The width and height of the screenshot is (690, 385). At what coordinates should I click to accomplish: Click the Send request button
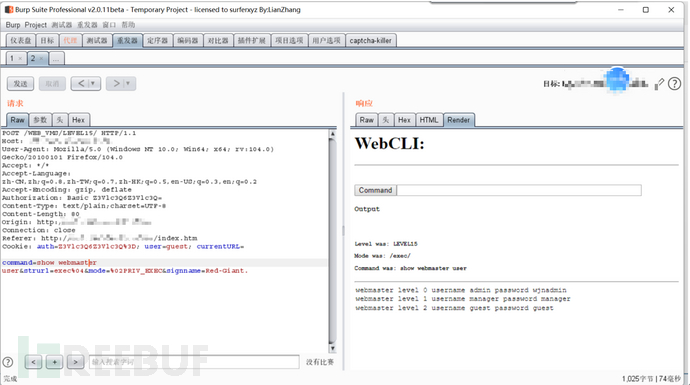pos(20,84)
